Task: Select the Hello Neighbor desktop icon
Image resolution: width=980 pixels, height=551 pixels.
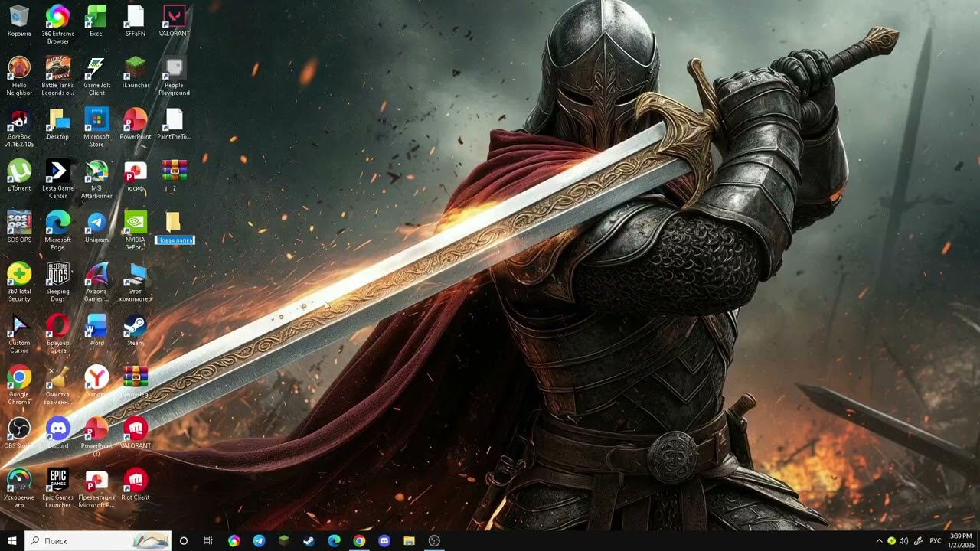Action: coord(19,67)
